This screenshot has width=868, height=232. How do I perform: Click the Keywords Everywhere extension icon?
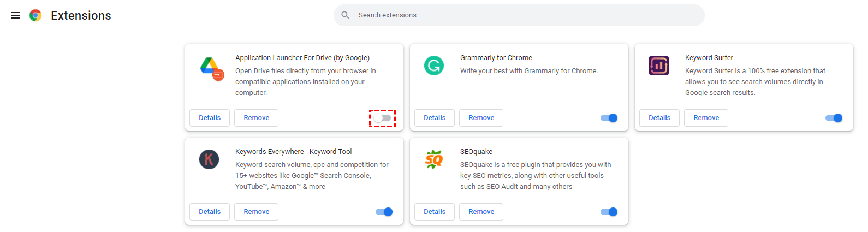209,159
